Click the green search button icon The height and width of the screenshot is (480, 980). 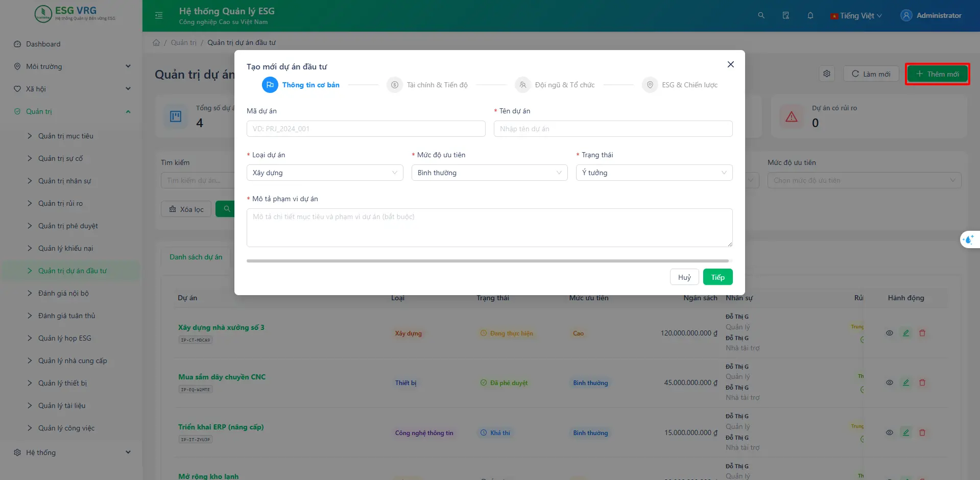click(226, 209)
